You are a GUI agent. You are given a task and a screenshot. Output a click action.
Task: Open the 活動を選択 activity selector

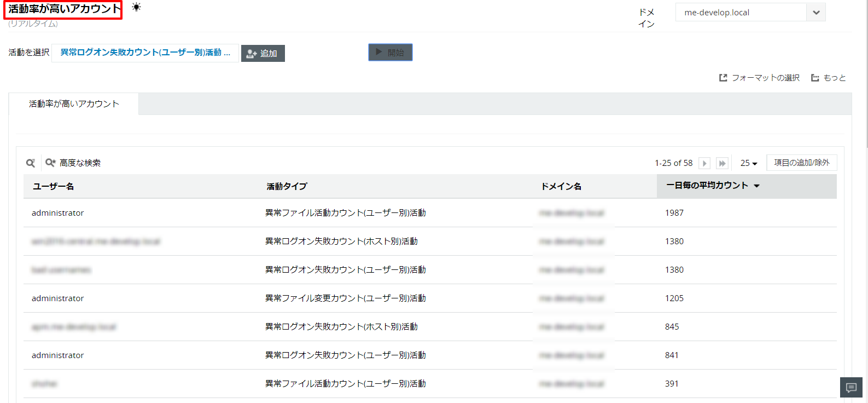tap(145, 53)
